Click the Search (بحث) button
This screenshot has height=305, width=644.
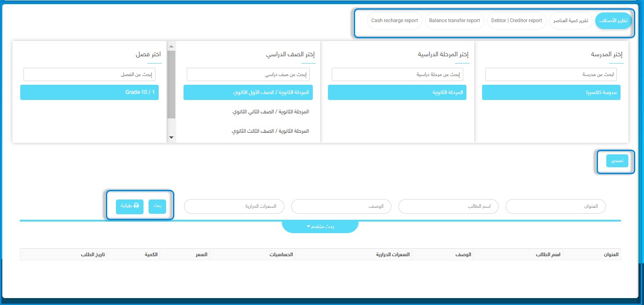coord(157,206)
